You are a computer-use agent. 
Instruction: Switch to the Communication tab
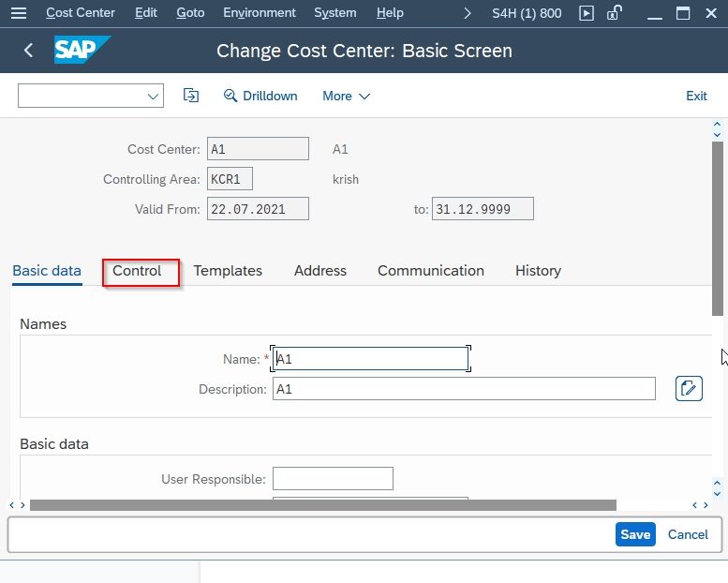[x=431, y=271]
